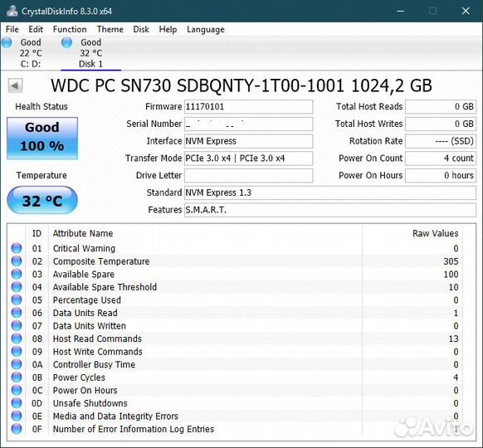
Task: Click the Total Host Reads value field
Action: tap(441, 107)
